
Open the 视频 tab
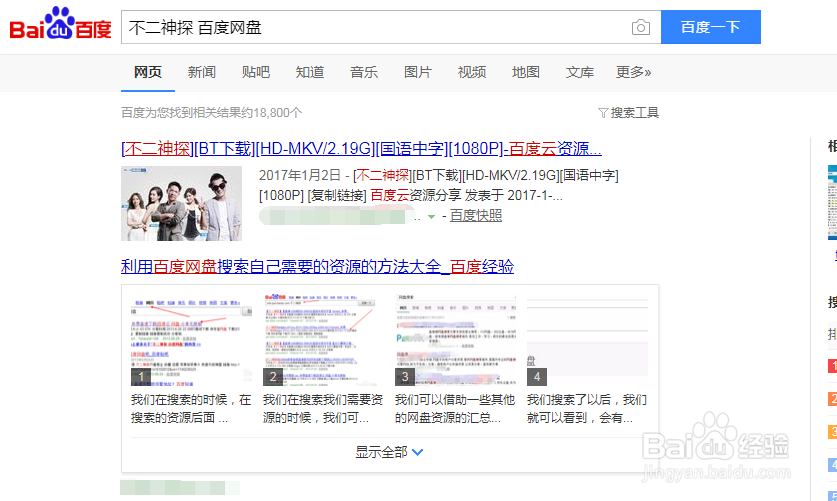pos(472,72)
